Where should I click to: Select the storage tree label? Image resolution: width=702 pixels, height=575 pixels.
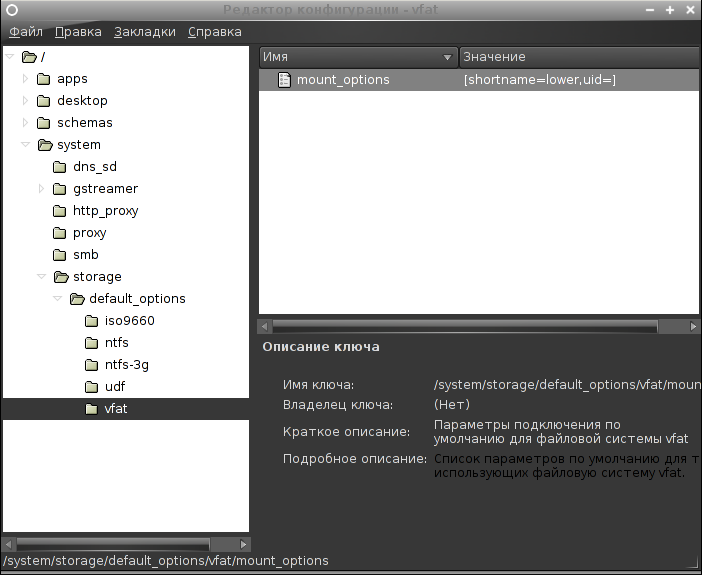[x=97, y=277]
